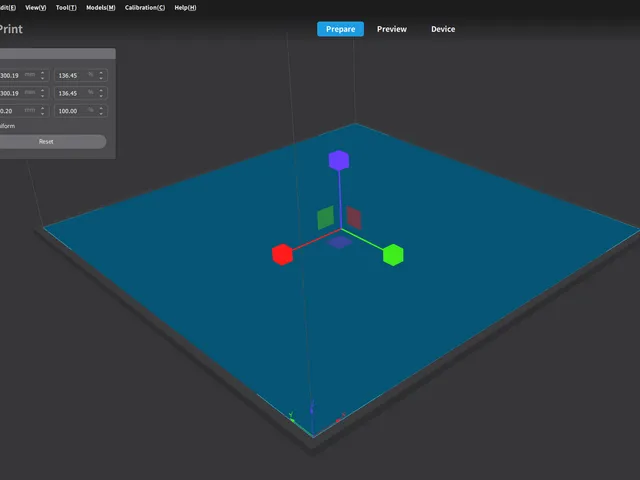The image size is (640, 480).
Task: Click the Reset button in scale panel
Action: [x=52, y=142]
